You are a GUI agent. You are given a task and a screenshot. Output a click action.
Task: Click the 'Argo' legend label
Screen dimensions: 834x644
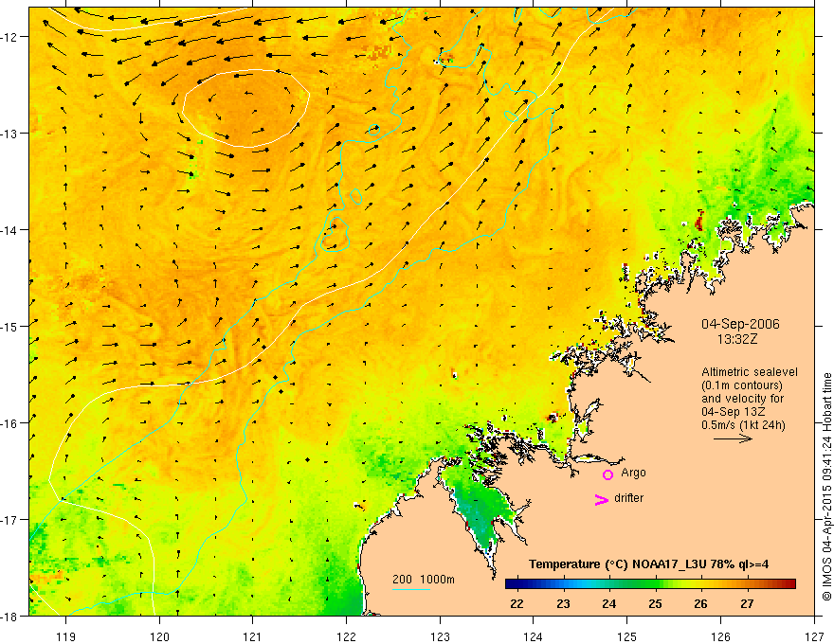pyautogui.click(x=633, y=473)
